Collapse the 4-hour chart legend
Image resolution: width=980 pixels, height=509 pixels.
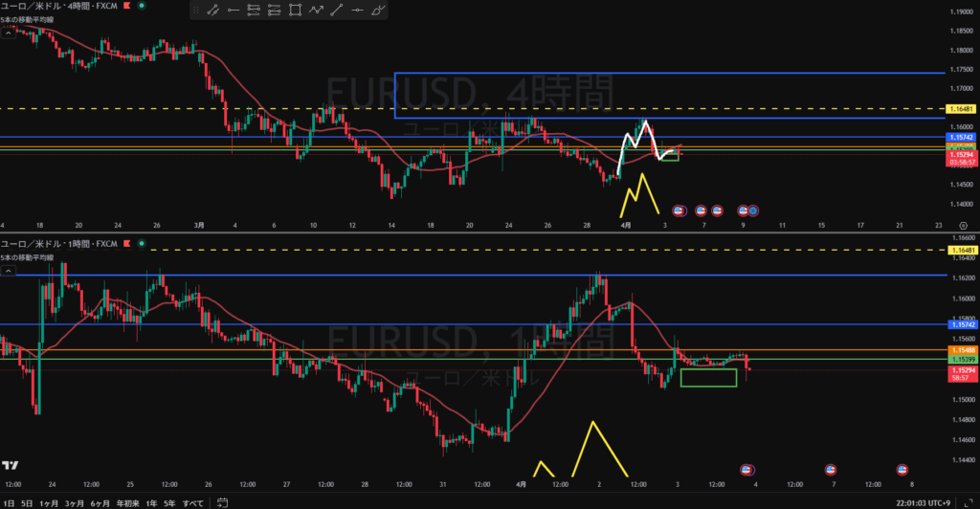click(8, 32)
